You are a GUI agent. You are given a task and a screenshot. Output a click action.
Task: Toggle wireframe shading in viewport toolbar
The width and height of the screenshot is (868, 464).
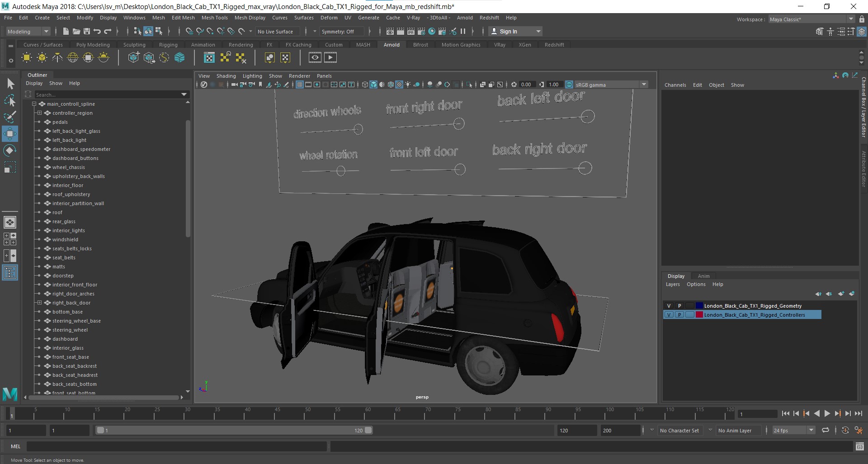pos(365,84)
